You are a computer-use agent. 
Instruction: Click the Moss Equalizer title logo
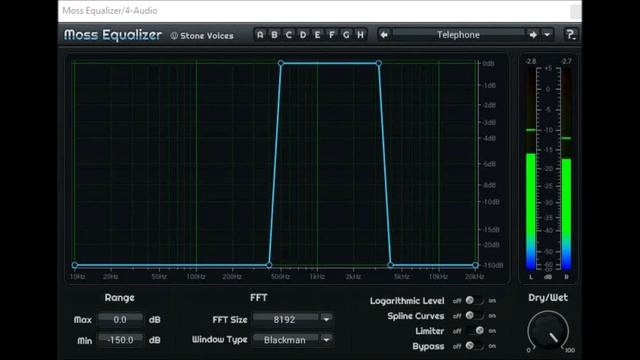[x=113, y=35]
